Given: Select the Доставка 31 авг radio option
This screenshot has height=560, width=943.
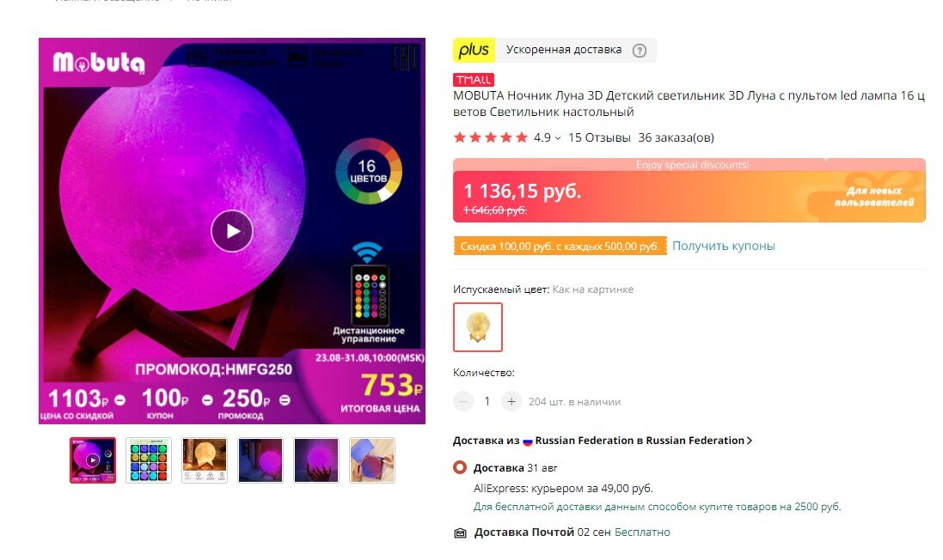Looking at the screenshot, I should click(460, 467).
